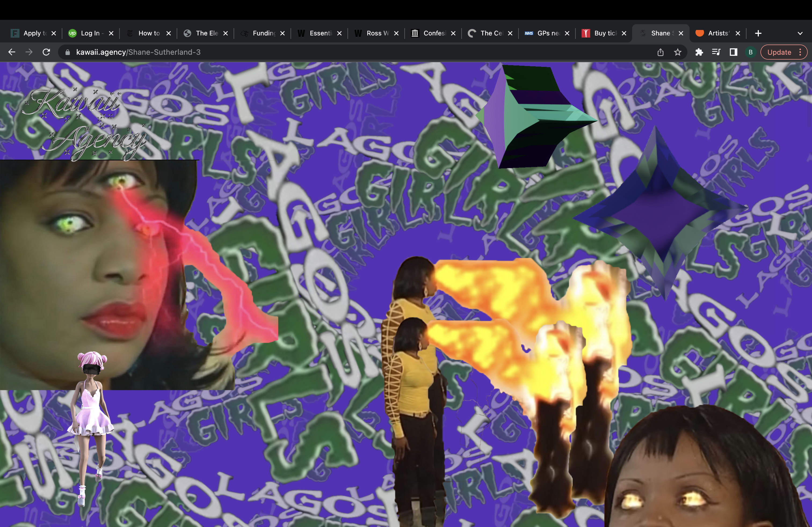Close the Buy tickets tab

pyautogui.click(x=624, y=33)
